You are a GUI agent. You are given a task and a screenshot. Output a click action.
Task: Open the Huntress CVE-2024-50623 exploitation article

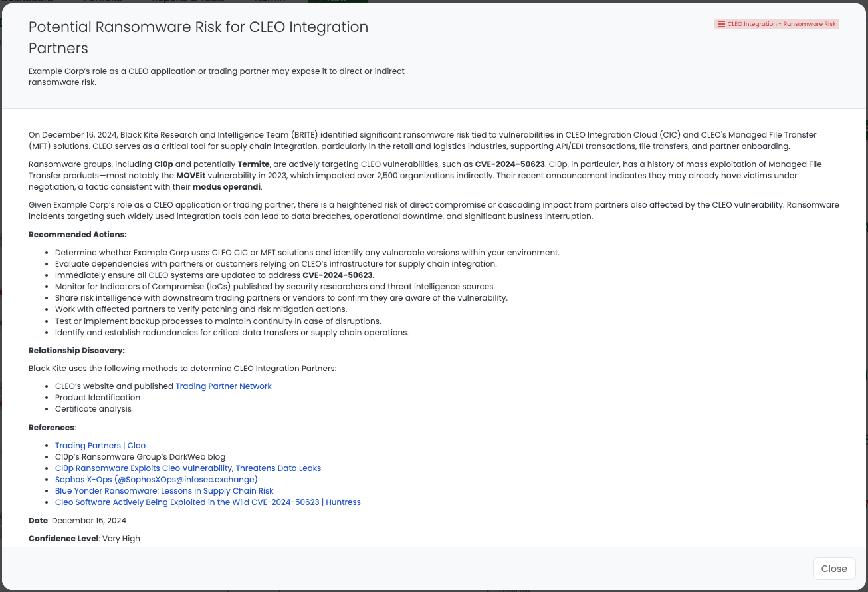pyautogui.click(x=208, y=502)
